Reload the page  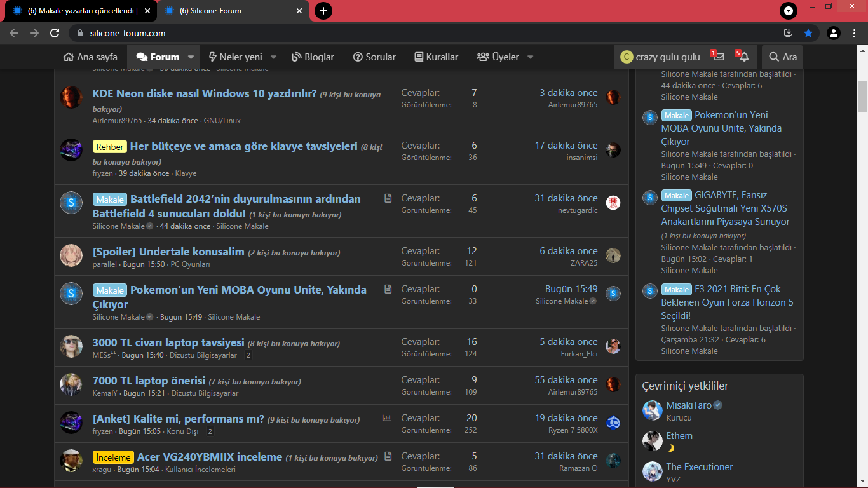point(55,33)
